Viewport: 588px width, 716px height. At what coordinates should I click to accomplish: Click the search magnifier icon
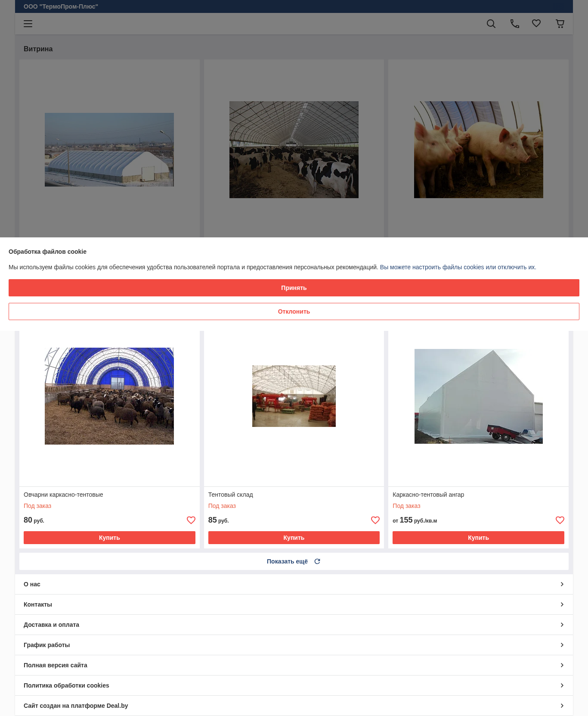491,24
